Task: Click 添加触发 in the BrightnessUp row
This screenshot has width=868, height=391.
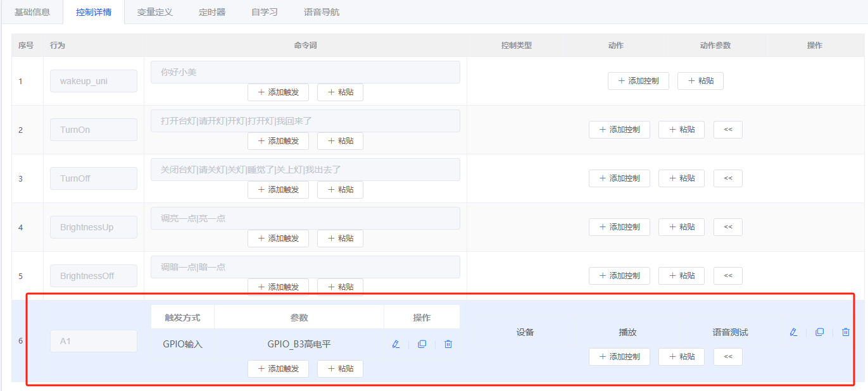Action: 278,239
